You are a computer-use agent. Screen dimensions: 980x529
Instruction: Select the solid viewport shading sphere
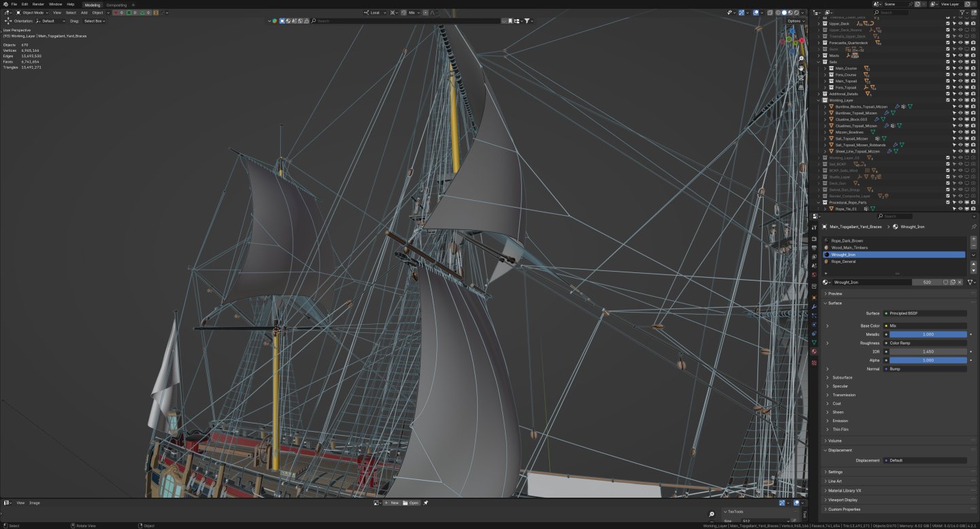[x=783, y=12]
